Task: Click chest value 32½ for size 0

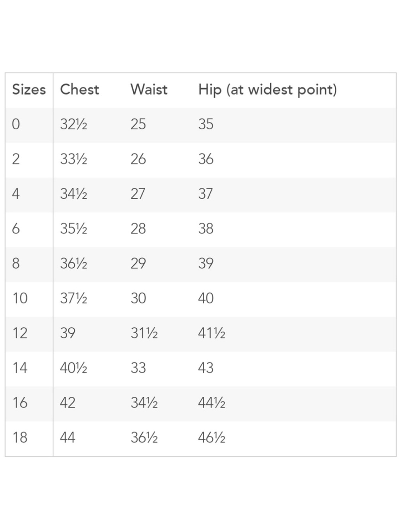Action: coord(73,124)
